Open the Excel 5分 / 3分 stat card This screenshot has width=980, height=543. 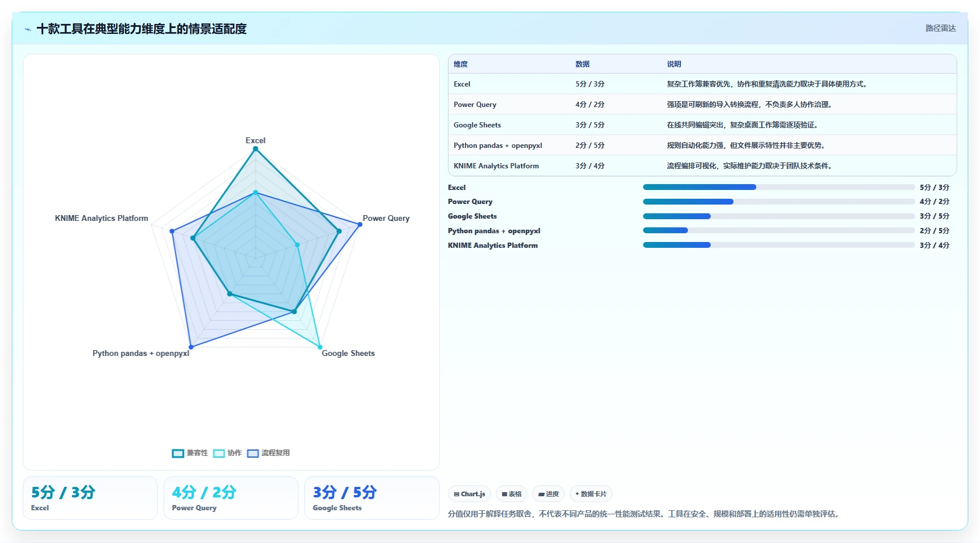[x=90, y=498]
